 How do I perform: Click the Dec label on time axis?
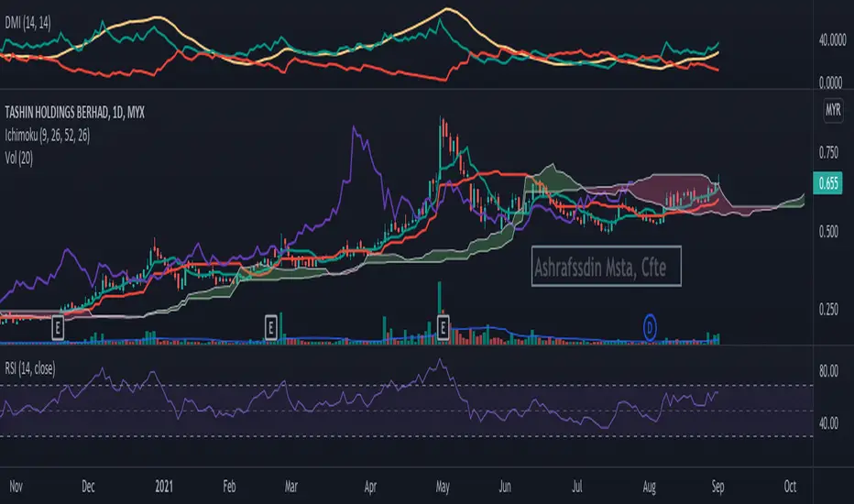click(88, 486)
